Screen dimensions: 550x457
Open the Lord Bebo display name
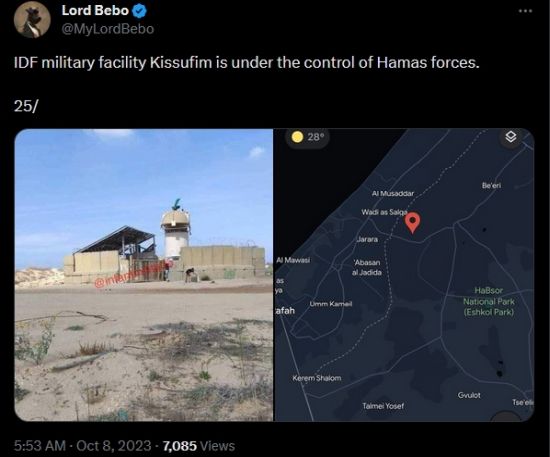click(95, 11)
